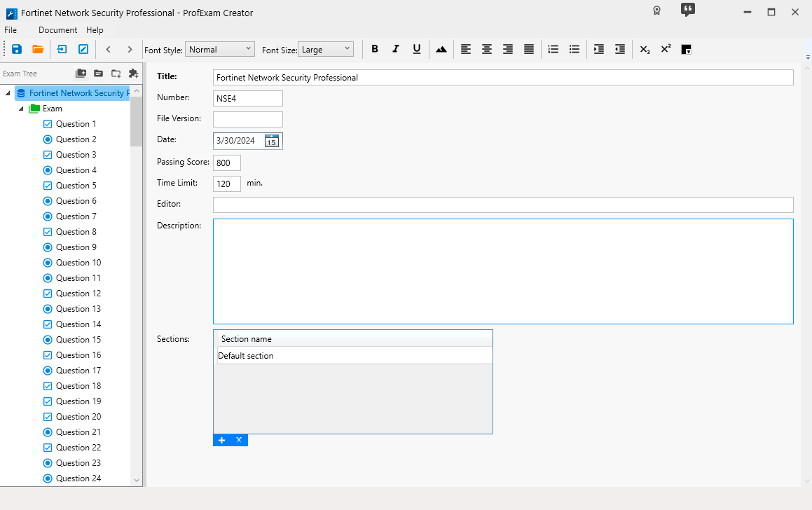Remove section with the X button
Screen dimensions: 812x510
tap(239, 440)
